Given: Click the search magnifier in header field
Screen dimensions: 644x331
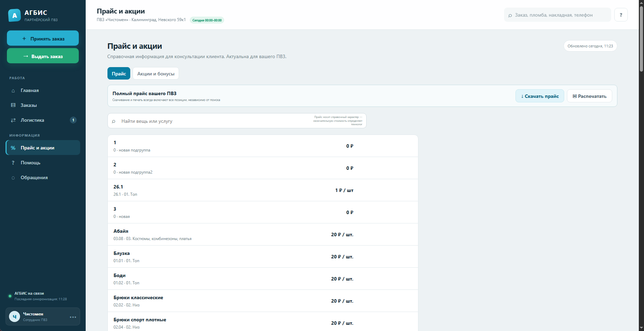Looking at the screenshot, I should (x=510, y=15).
